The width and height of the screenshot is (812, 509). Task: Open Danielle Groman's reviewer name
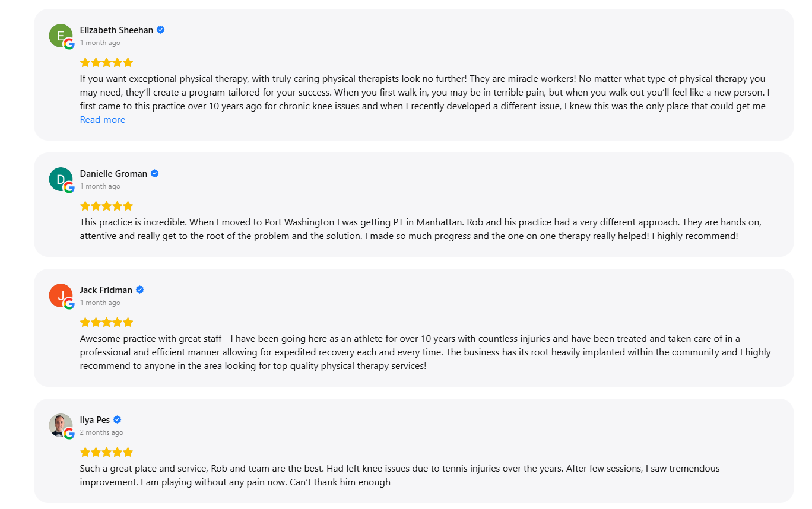pyautogui.click(x=113, y=173)
